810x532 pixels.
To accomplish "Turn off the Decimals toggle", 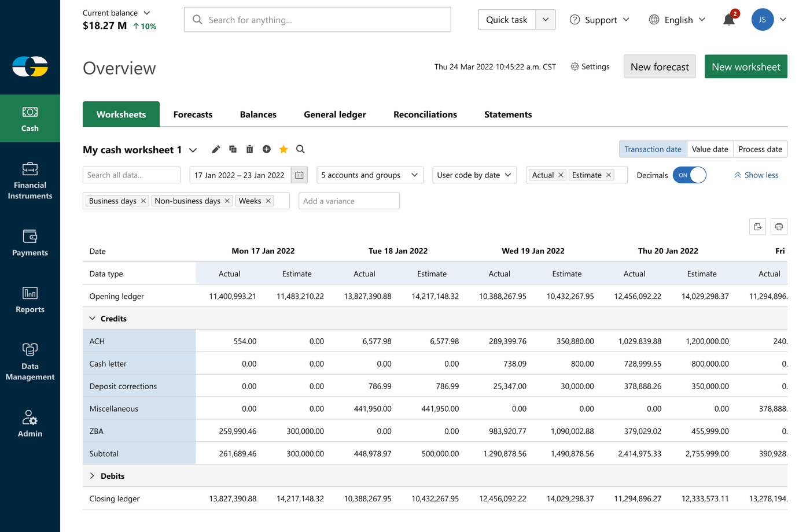I will click(689, 175).
